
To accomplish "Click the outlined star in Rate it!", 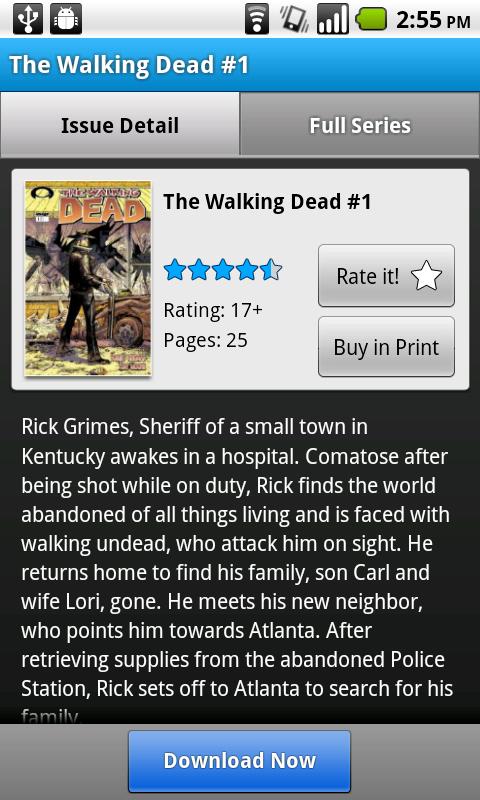I will (426, 276).
